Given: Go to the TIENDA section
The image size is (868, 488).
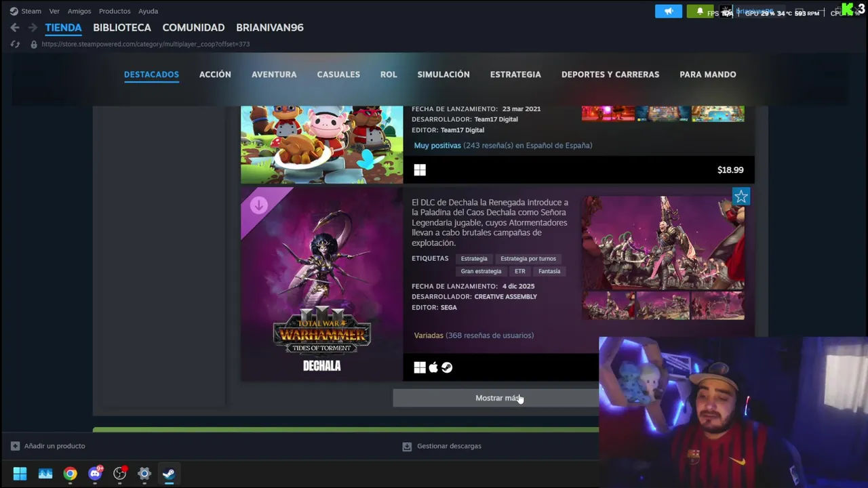Looking at the screenshot, I should 63,28.
